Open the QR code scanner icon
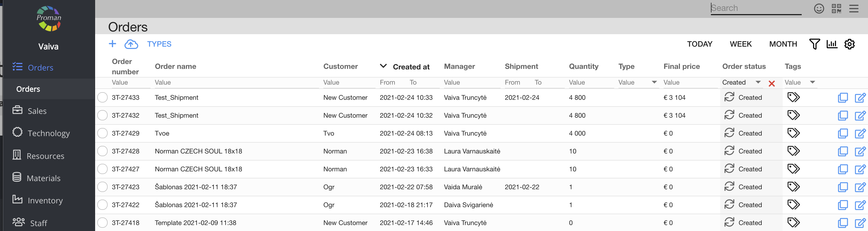The width and height of the screenshot is (868, 231). (x=836, y=8)
